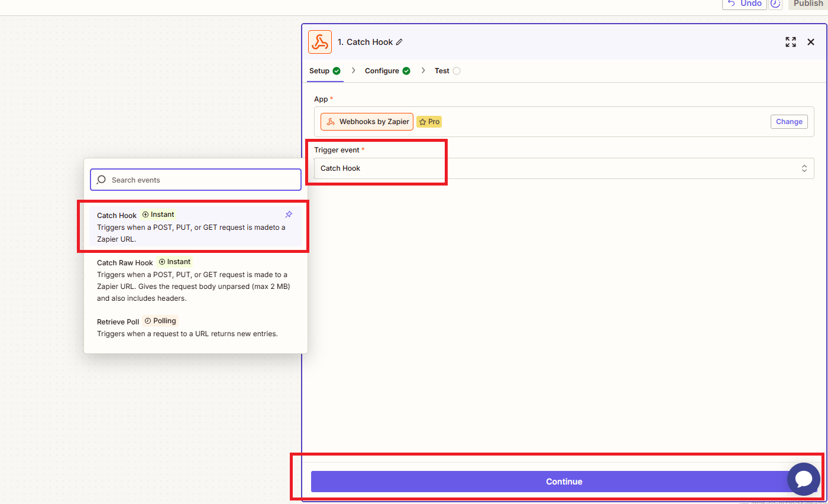Click the Instant badge beside Catch Hook
828x504 pixels.
tap(159, 214)
